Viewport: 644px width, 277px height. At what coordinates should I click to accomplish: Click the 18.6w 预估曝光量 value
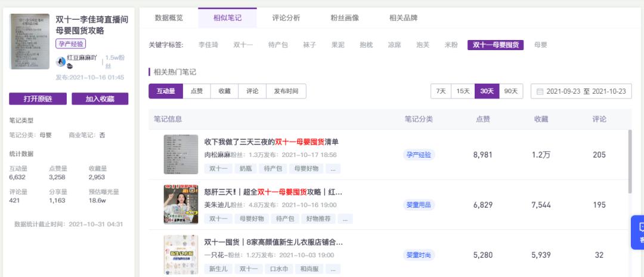click(97, 201)
